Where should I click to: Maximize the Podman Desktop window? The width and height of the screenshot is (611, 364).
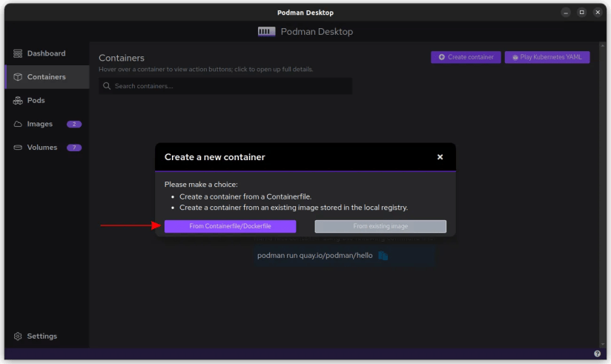click(582, 13)
